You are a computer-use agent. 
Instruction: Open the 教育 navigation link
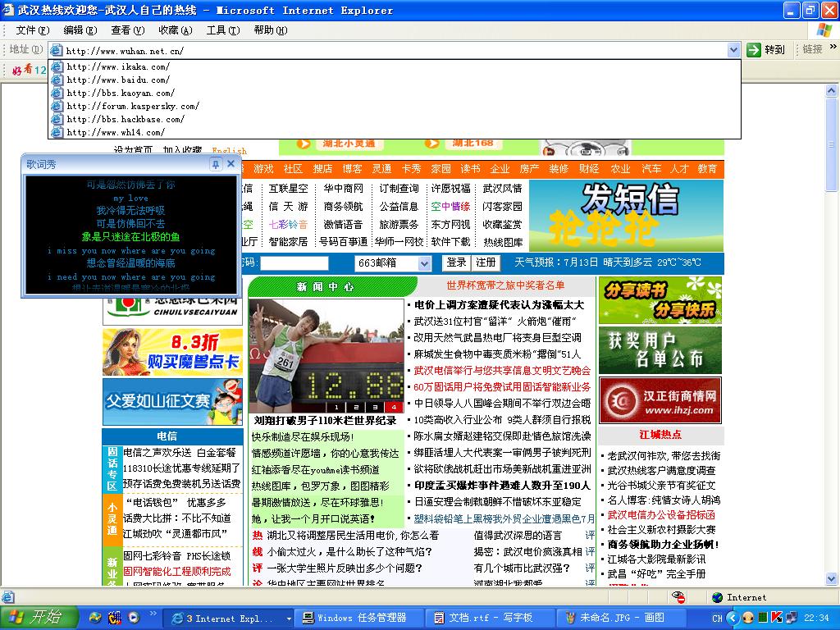[707, 169]
